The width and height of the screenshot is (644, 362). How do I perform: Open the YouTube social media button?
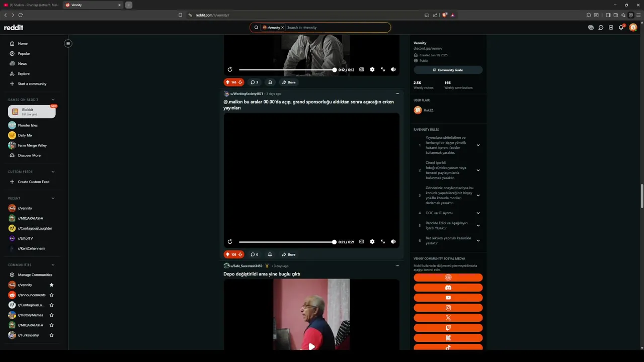coord(448,298)
